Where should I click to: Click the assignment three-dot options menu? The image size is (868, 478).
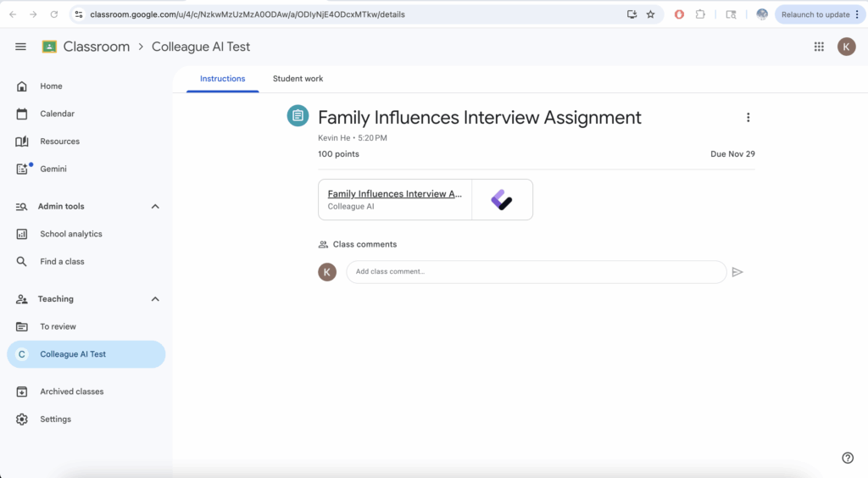(x=748, y=118)
